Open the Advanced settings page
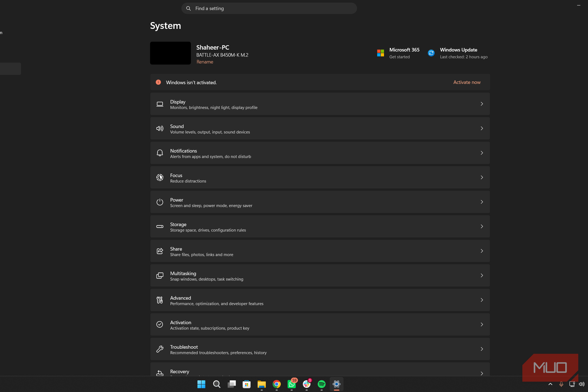The height and width of the screenshot is (392, 588). (320, 300)
